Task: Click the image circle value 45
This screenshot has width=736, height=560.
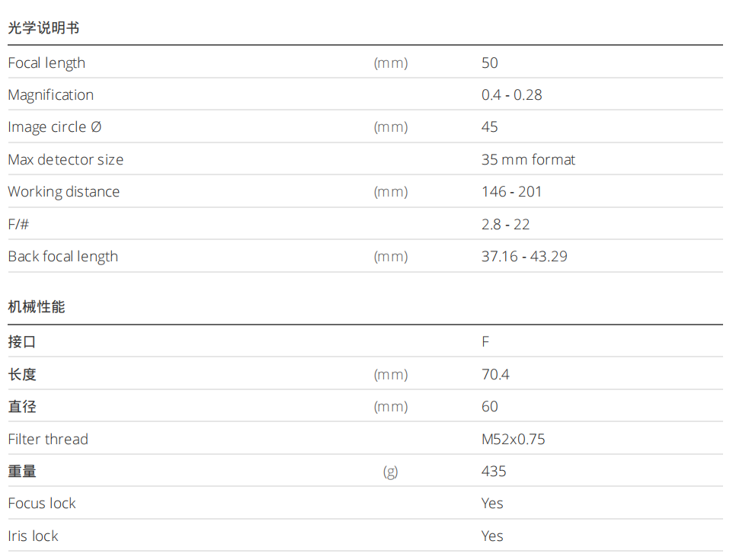Action: 490,127
